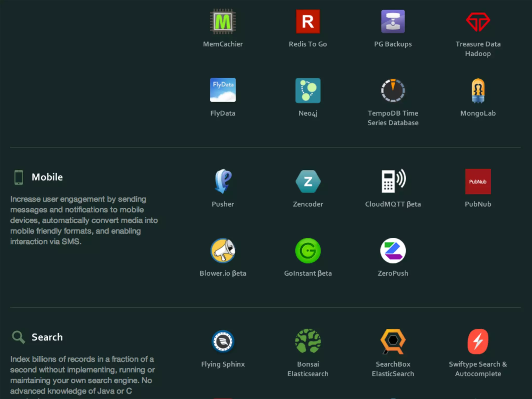Viewport: 532px width, 399px height.
Task: Select the PubNub red icon
Action: click(478, 181)
